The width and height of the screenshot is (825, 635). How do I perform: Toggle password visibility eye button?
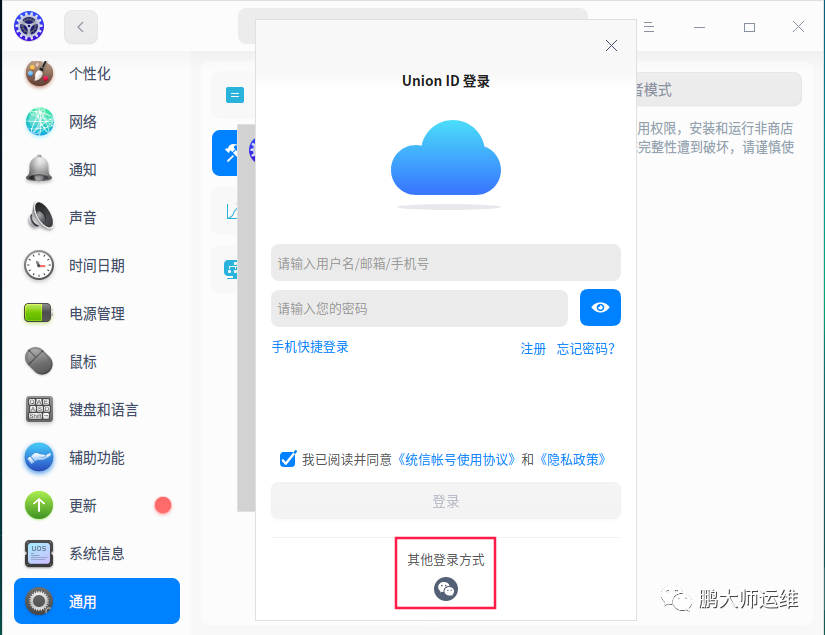click(x=600, y=307)
